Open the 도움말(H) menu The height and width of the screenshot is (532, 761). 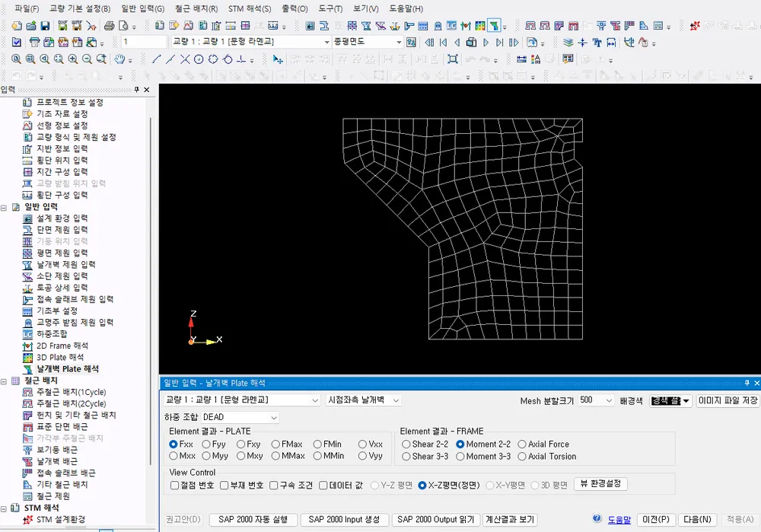coord(406,8)
